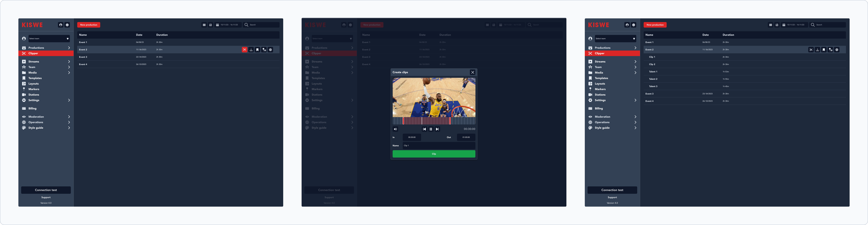Expand Operations chevron in right screen sidebar
Image resolution: width=868 pixels, height=225 pixels.
[x=636, y=122]
